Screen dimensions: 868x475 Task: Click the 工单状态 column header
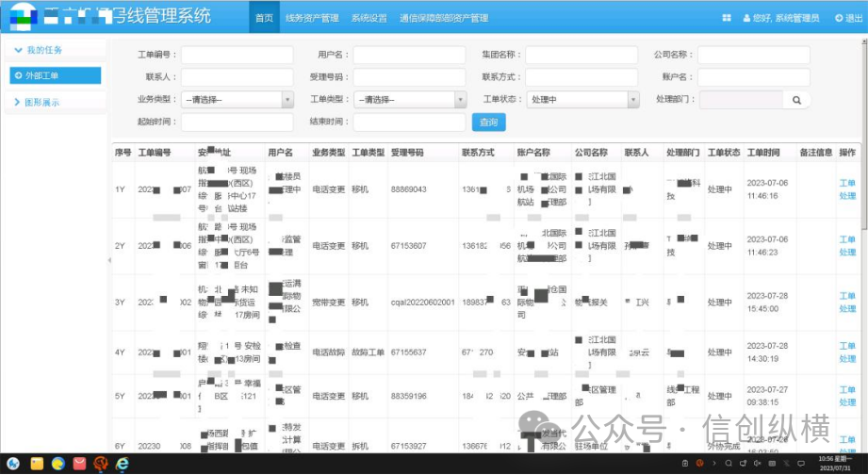pos(724,153)
